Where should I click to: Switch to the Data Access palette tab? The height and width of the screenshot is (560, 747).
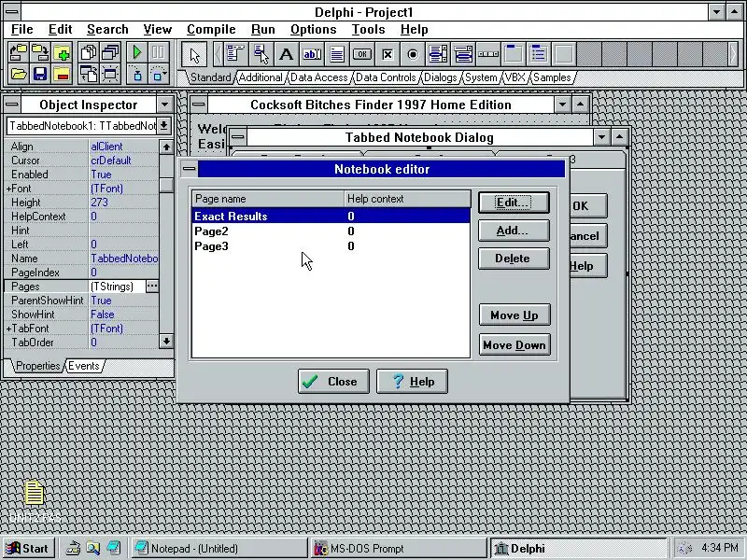318,77
